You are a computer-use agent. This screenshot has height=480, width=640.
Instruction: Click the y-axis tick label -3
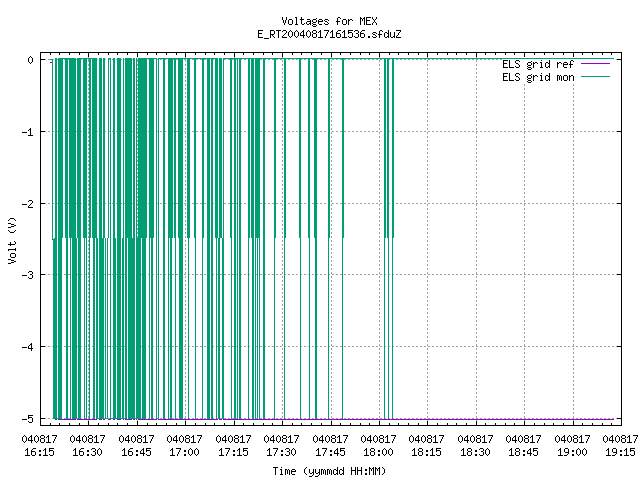coord(28,275)
